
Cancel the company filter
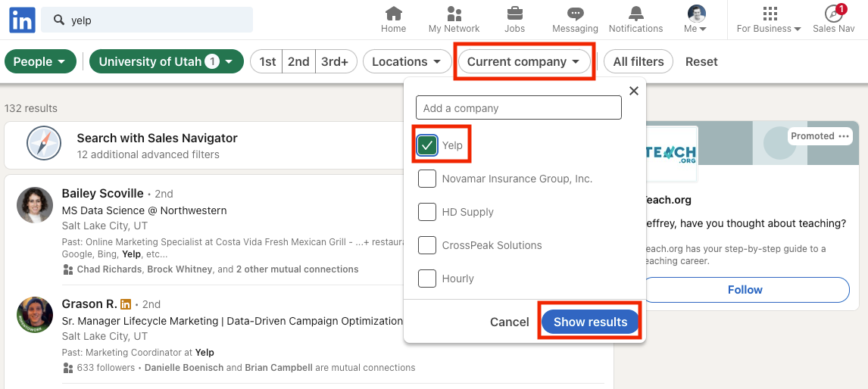509,322
